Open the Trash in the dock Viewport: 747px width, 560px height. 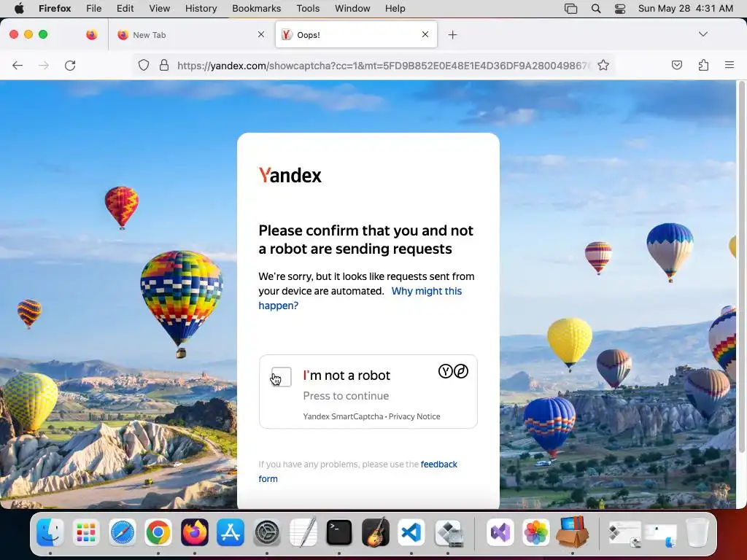[697, 532]
